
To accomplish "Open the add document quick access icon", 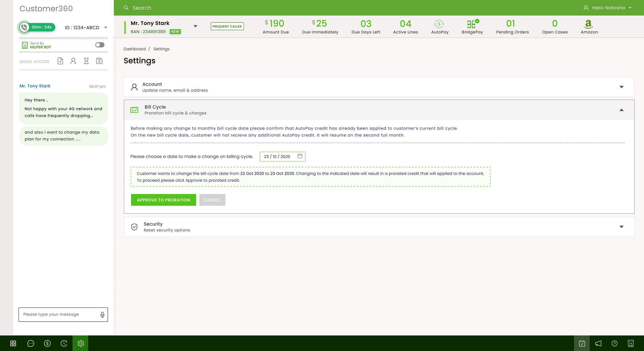I will pyautogui.click(x=60, y=61).
